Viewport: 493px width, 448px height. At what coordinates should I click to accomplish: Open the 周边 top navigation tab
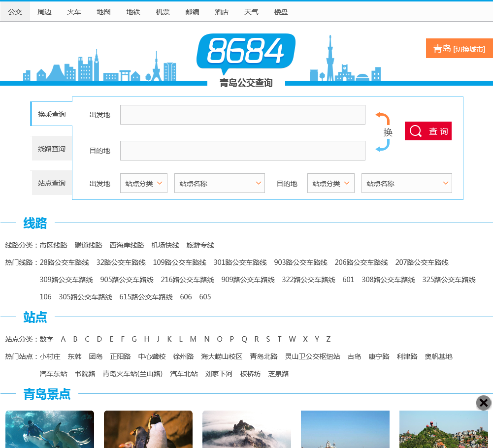(x=44, y=12)
